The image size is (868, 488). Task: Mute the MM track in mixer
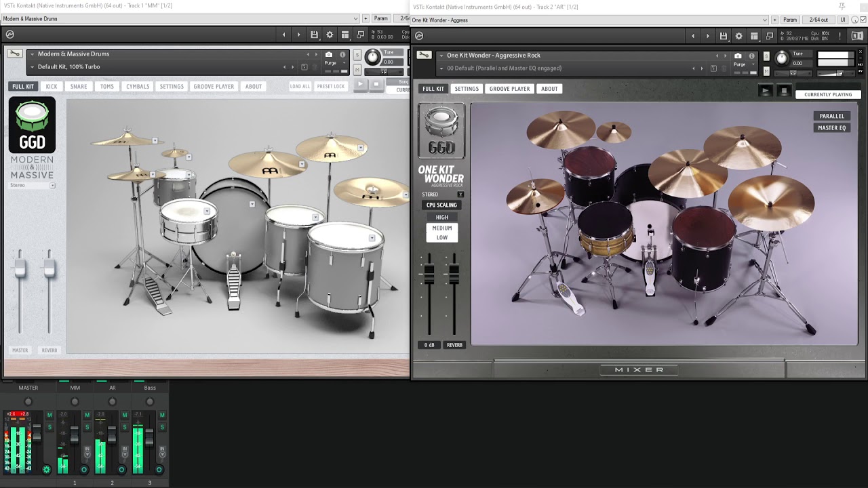tap(87, 415)
